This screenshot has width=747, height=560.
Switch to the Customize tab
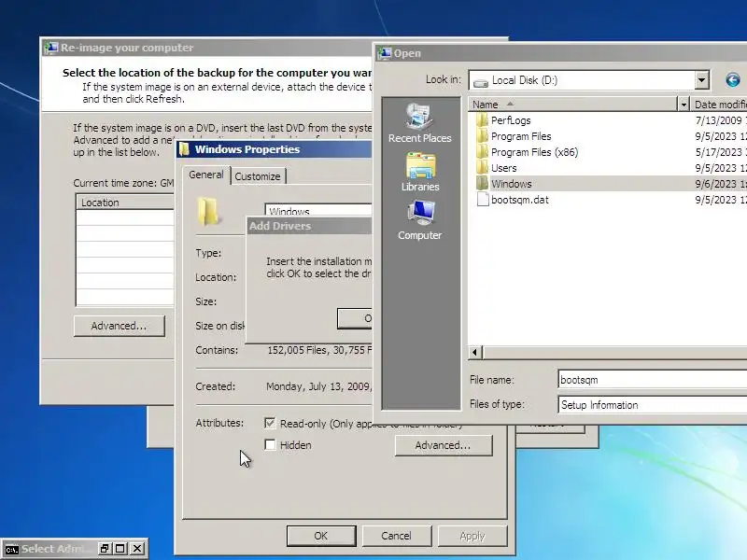tap(258, 176)
